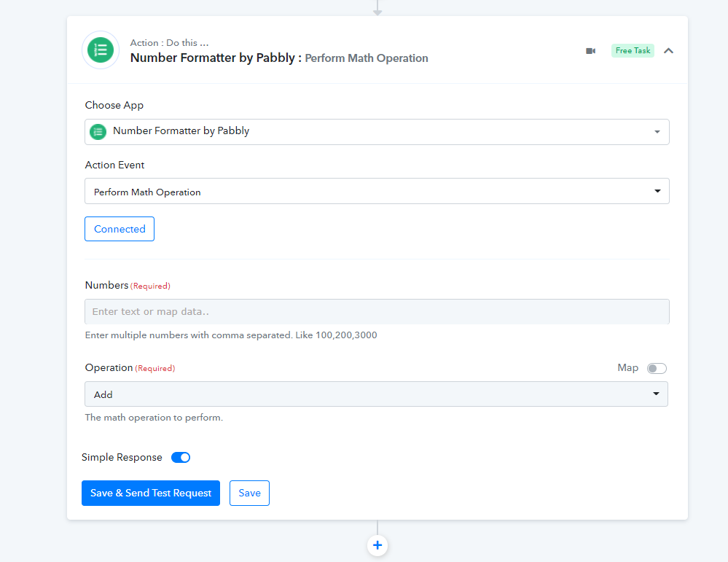
Task: Toggle the Map switch for Operation
Action: pyautogui.click(x=657, y=368)
